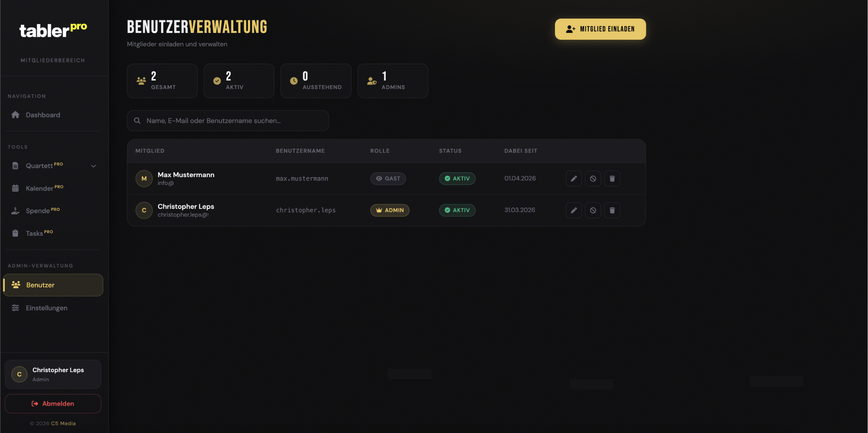Screen dimensions: 868x433
Task: Click the Ausstehend stat card
Action: pyautogui.click(x=316, y=81)
